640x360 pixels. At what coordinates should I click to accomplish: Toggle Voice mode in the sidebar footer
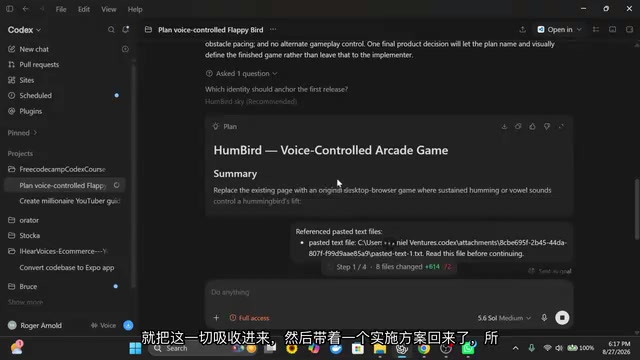[104, 325]
